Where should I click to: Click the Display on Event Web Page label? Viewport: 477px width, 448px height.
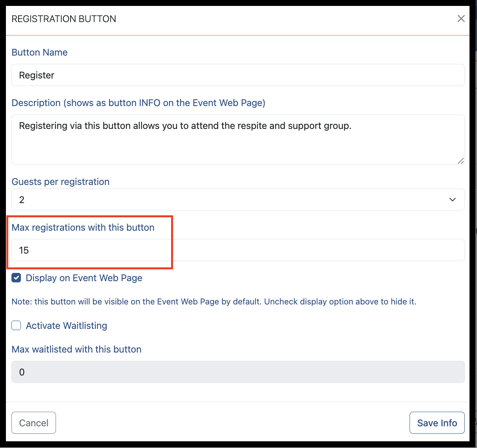pos(84,278)
